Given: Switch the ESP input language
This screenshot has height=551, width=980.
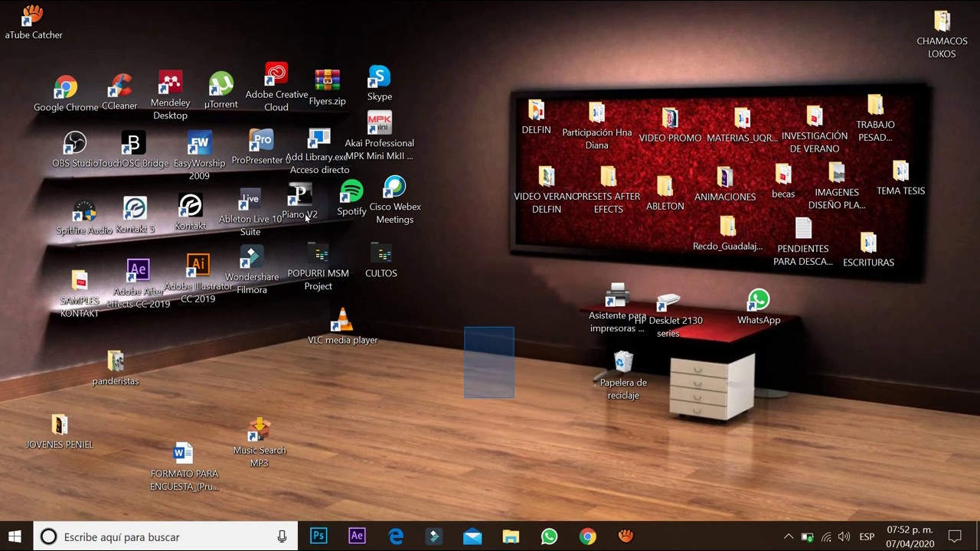Looking at the screenshot, I should 867,536.
